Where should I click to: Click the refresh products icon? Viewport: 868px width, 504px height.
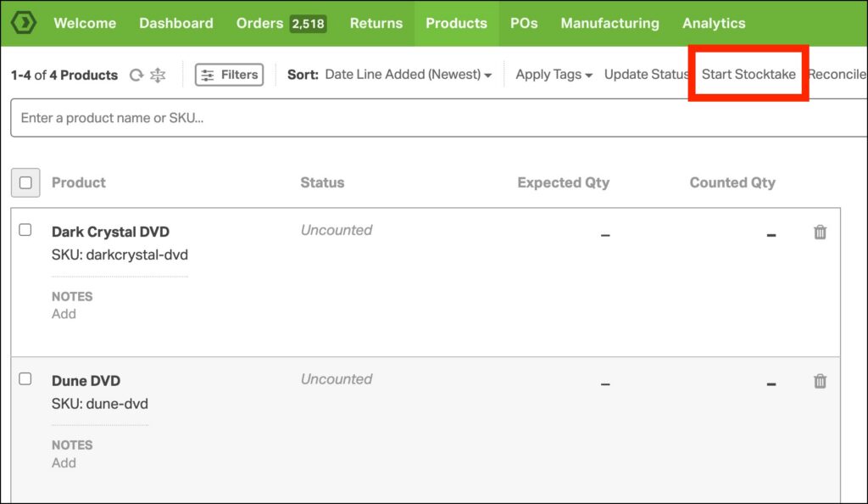(136, 75)
